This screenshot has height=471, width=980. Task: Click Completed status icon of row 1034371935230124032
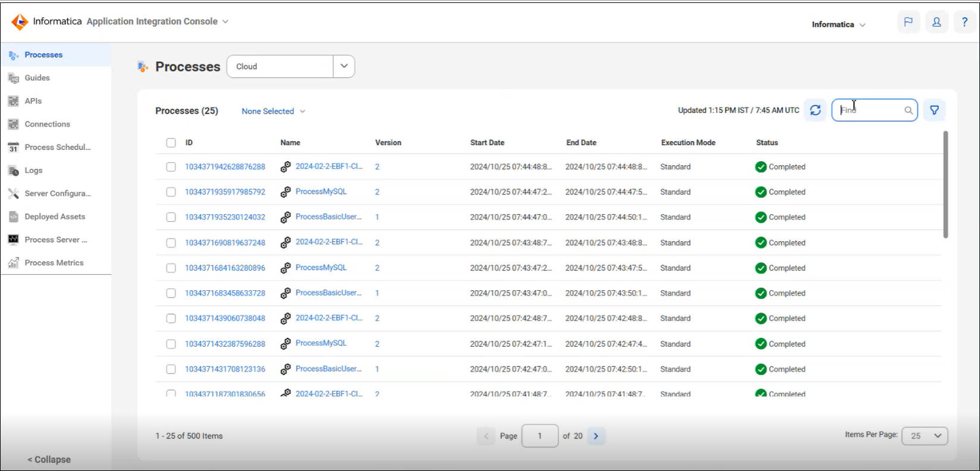[761, 218]
